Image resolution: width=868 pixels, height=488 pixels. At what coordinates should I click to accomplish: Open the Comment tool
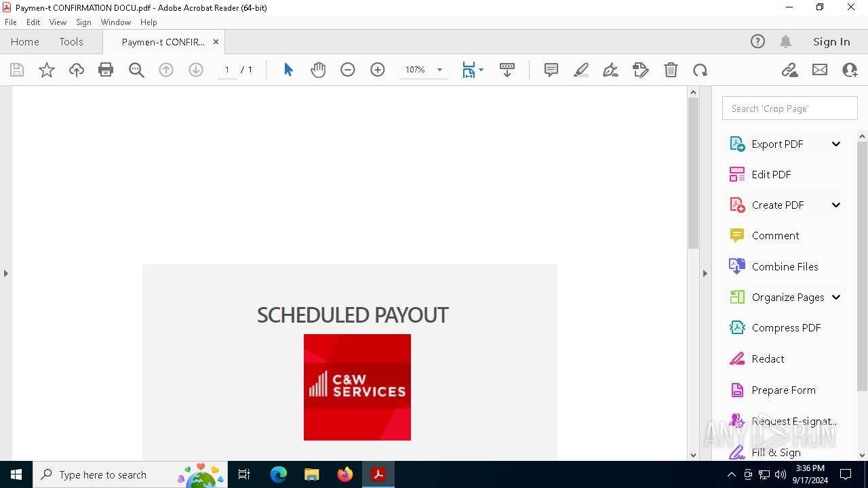(764, 235)
